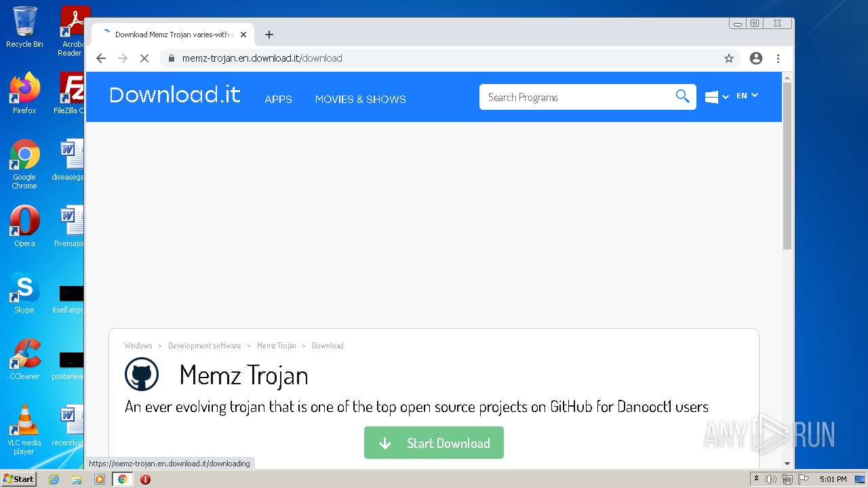Click the page vertical scrollbar thumb

tap(787, 165)
